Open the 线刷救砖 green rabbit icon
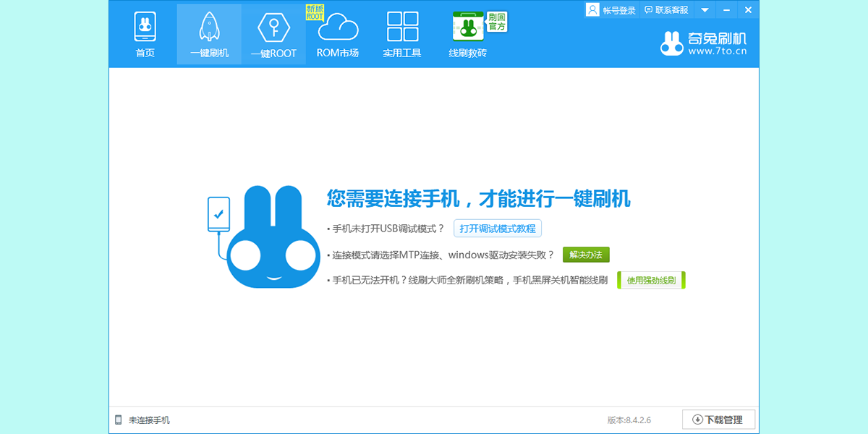The width and height of the screenshot is (868, 434). click(468, 27)
